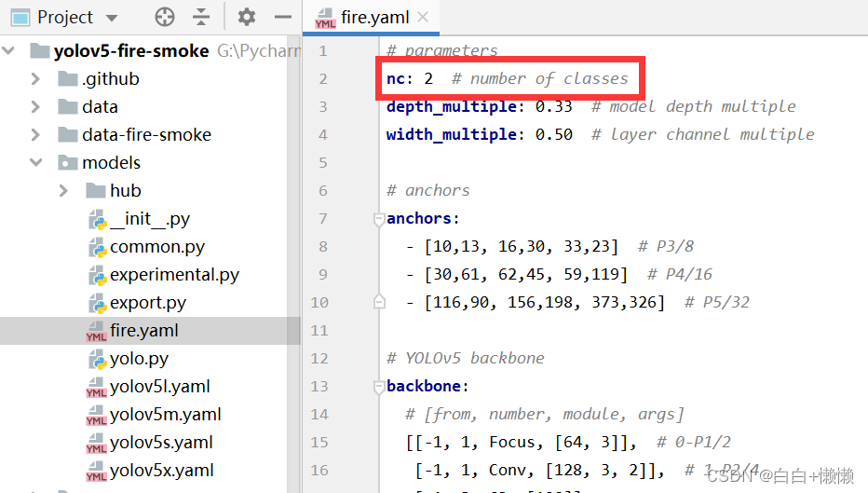Click the 'backbone:' key on line 13
The width and height of the screenshot is (868, 493).
(x=427, y=387)
